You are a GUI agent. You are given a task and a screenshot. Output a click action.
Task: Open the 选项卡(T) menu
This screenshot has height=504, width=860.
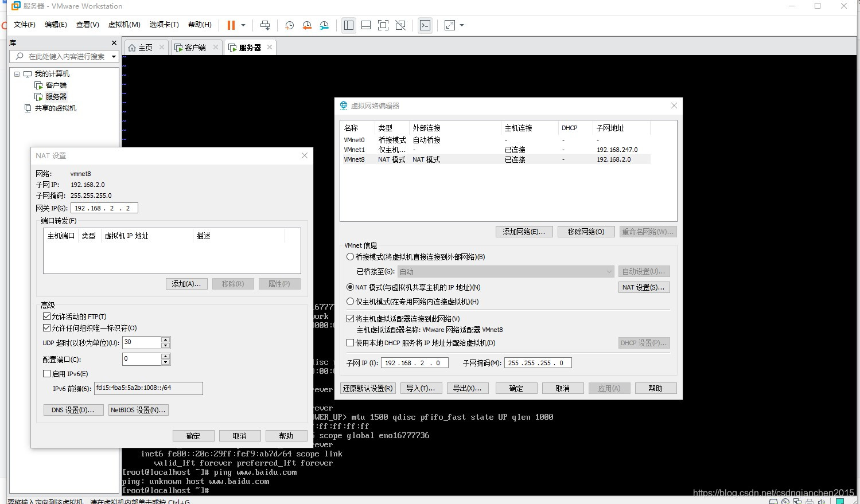[x=164, y=25]
